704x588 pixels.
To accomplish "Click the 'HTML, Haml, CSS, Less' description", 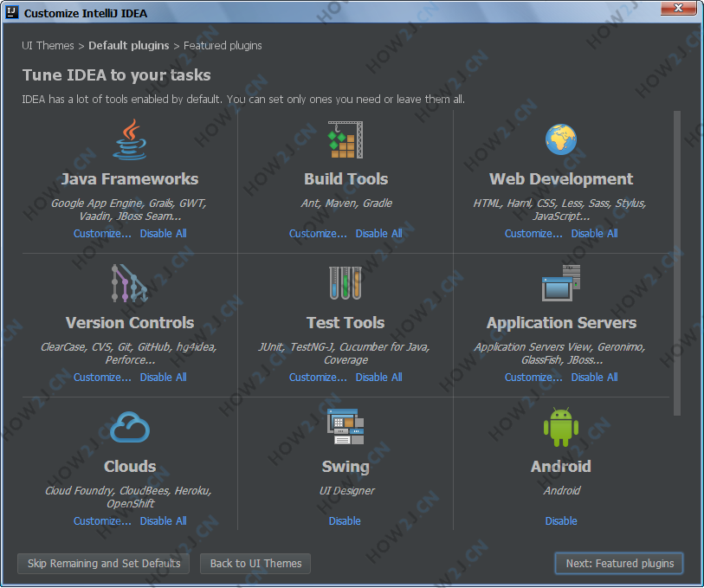I will click(x=560, y=210).
